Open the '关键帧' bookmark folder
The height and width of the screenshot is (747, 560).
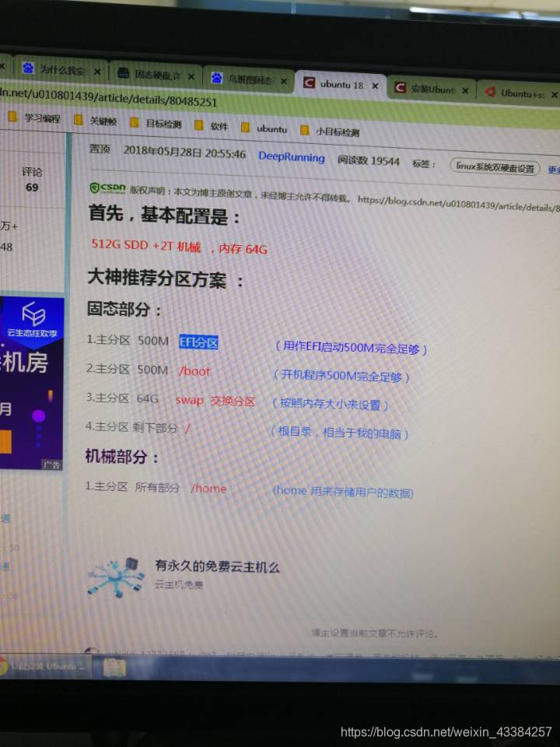(95, 121)
